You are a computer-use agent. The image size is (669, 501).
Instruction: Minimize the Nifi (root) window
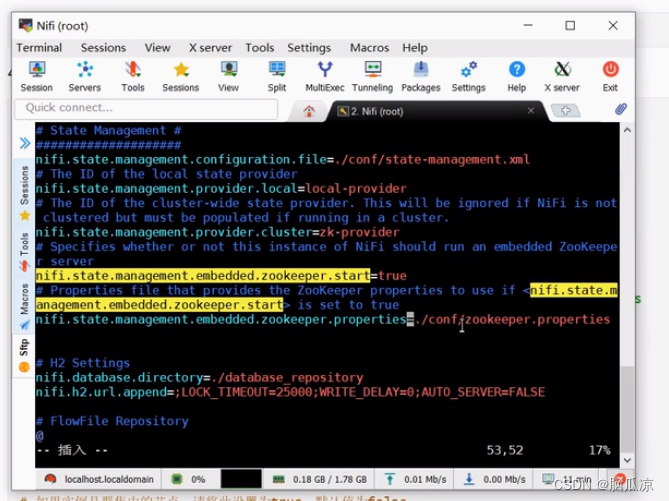tap(528, 26)
